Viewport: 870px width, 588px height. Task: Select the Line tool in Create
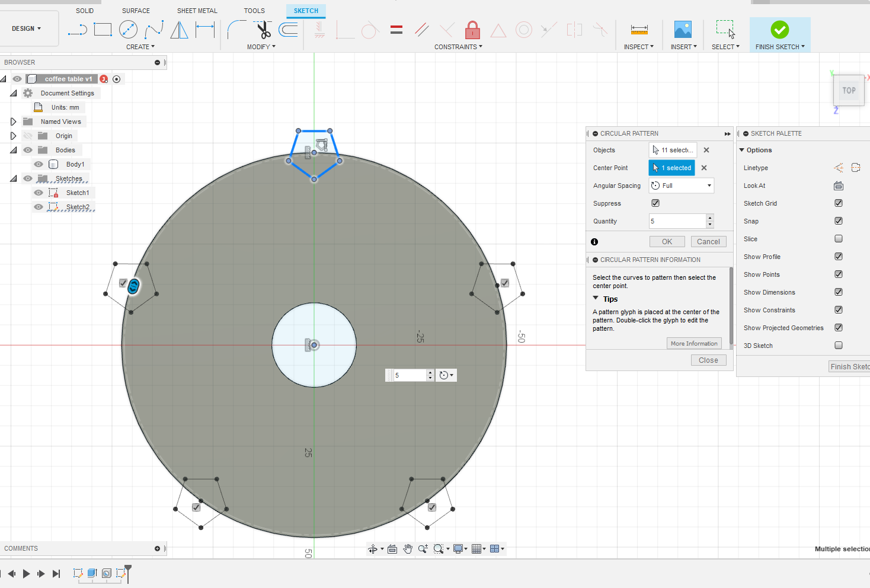77,30
